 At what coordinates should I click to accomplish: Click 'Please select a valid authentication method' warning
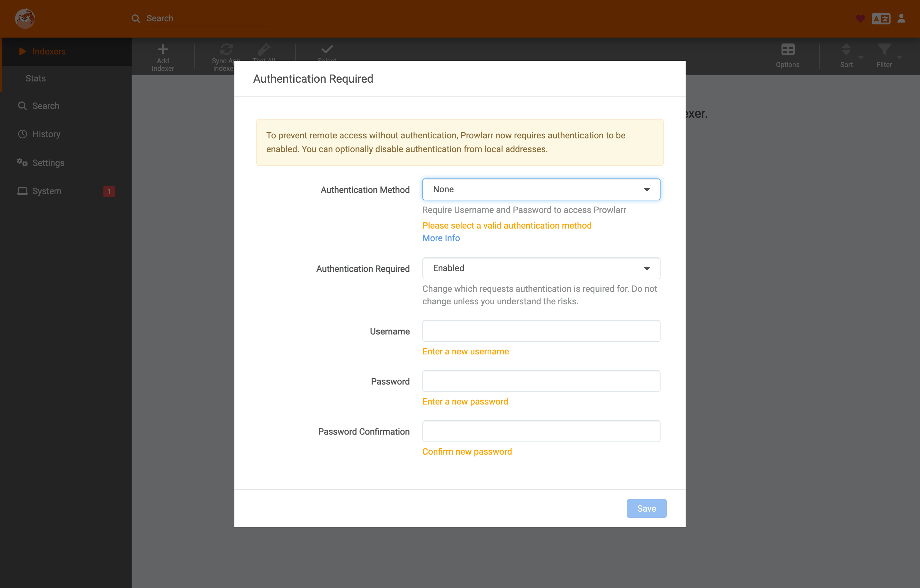(507, 225)
